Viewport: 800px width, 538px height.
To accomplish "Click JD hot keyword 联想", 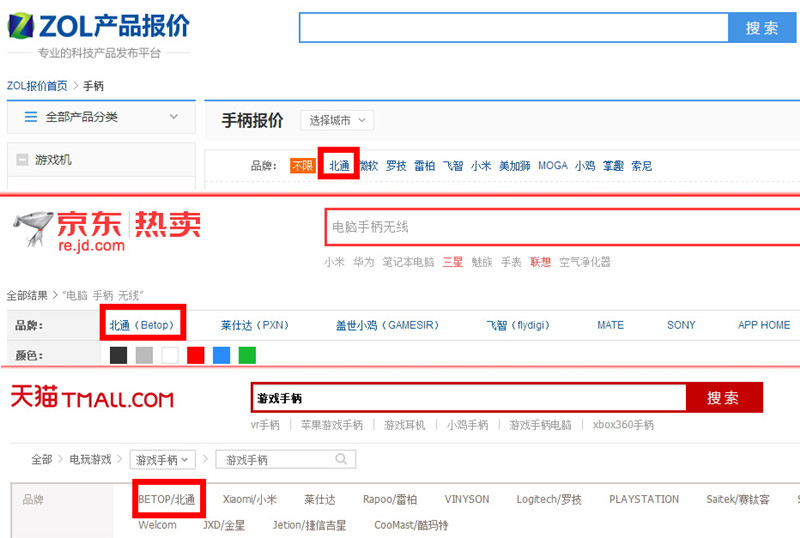I will tap(541, 262).
